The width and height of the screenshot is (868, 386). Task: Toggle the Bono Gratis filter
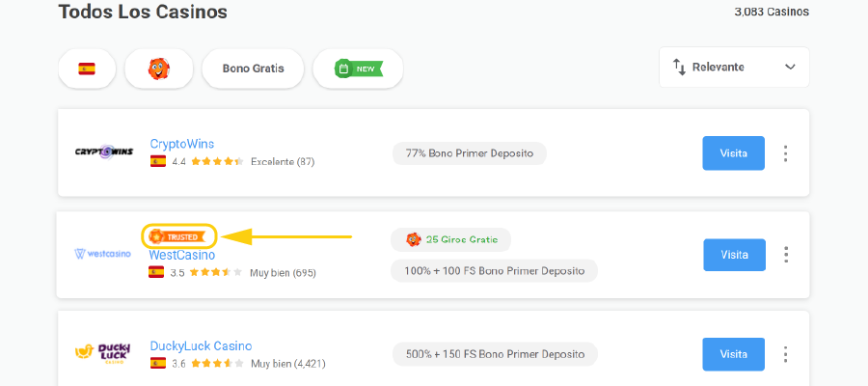253,69
